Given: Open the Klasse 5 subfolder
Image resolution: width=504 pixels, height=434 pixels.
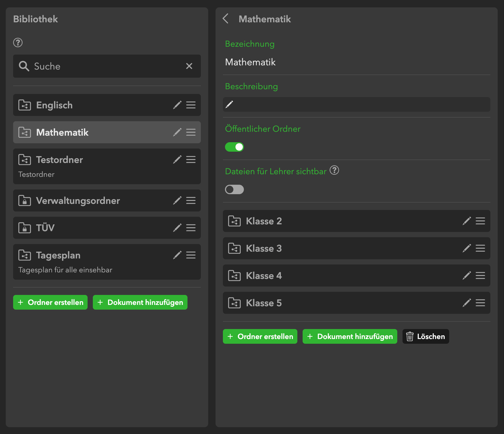Looking at the screenshot, I should [264, 303].
